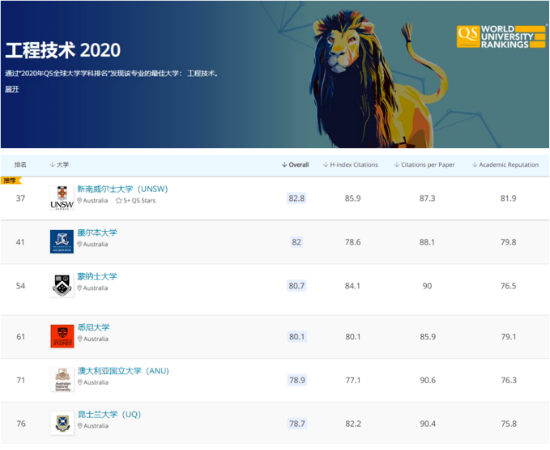Click Citations per Paper value 88.1
This screenshot has width=550, height=450.
pos(427,242)
